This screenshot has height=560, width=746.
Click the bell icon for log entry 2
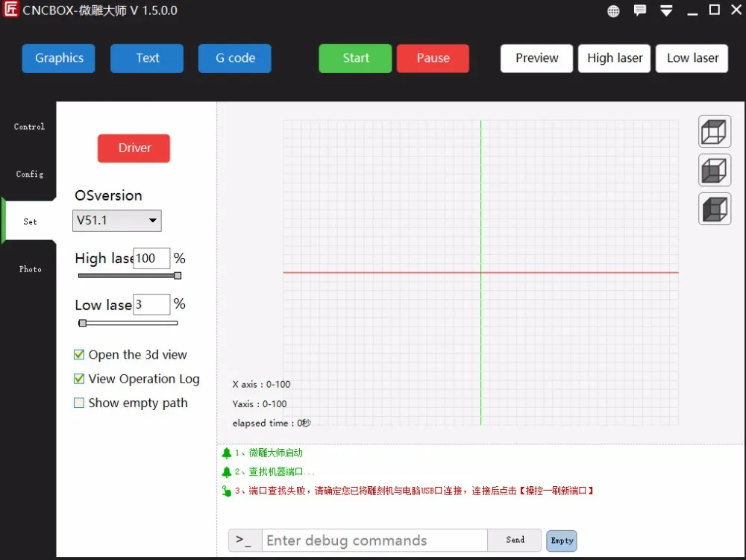[x=227, y=472]
